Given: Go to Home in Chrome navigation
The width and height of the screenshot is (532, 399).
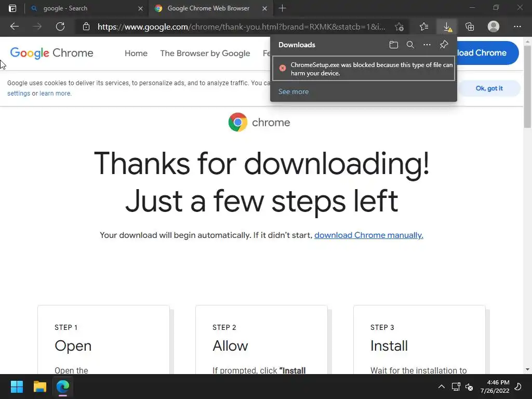Looking at the screenshot, I should coord(136,54).
